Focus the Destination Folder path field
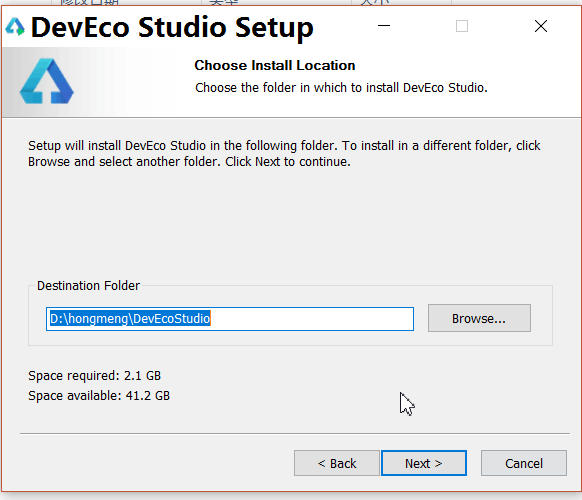 pyautogui.click(x=230, y=318)
